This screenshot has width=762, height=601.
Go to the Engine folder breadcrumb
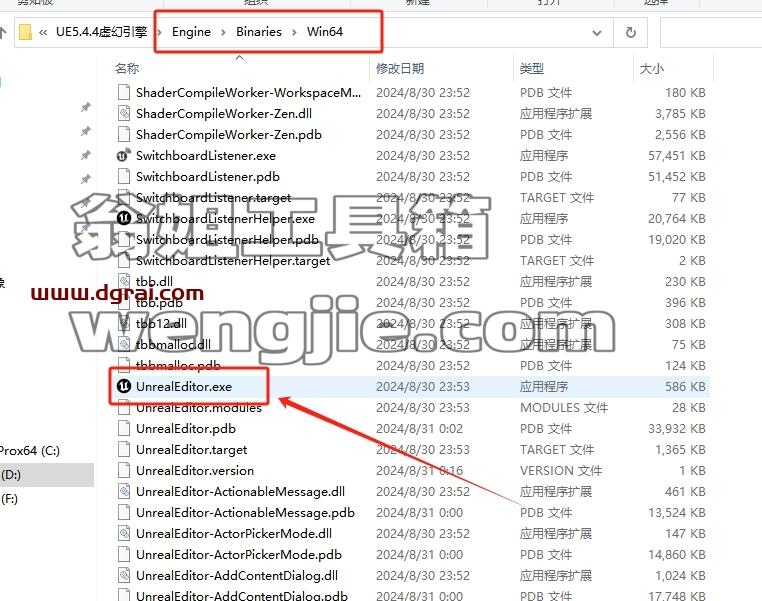pyautogui.click(x=191, y=32)
